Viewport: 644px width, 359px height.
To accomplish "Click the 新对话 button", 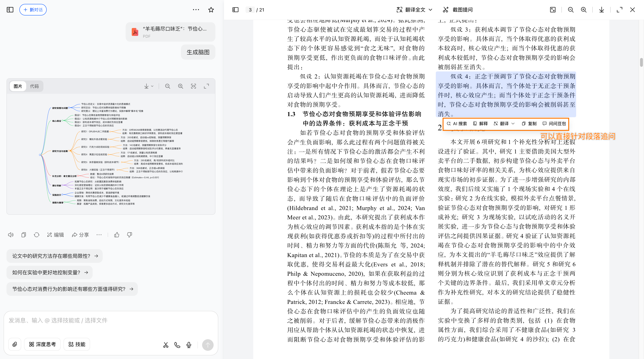I will coord(33,10).
